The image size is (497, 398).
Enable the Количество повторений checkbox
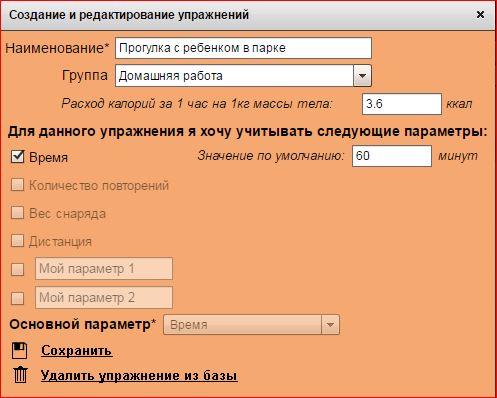click(x=17, y=185)
